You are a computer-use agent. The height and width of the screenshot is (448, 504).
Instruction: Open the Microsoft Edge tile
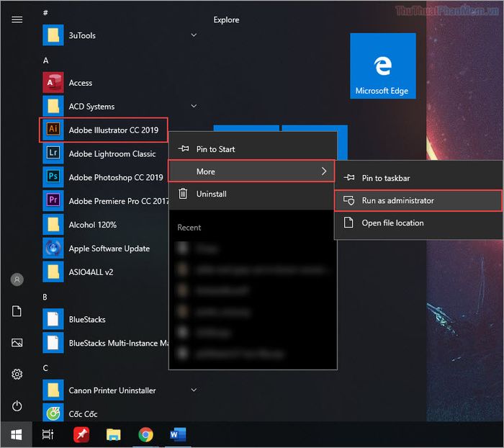tap(383, 66)
